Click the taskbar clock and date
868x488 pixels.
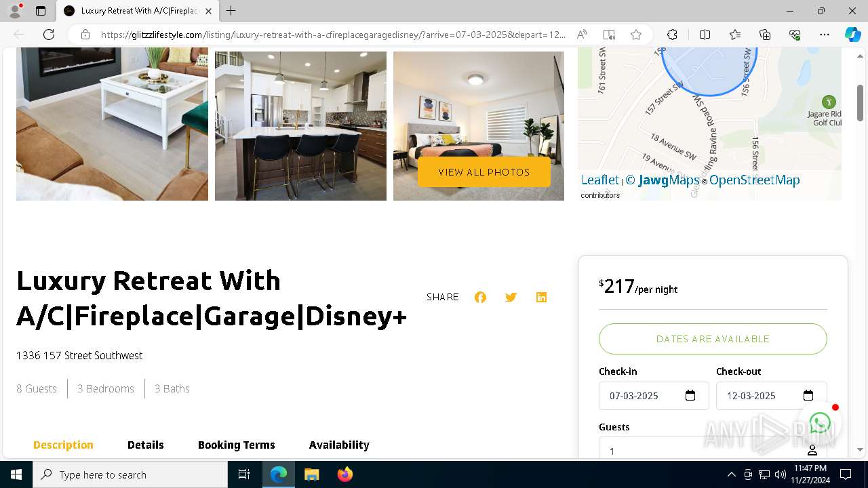point(810,474)
